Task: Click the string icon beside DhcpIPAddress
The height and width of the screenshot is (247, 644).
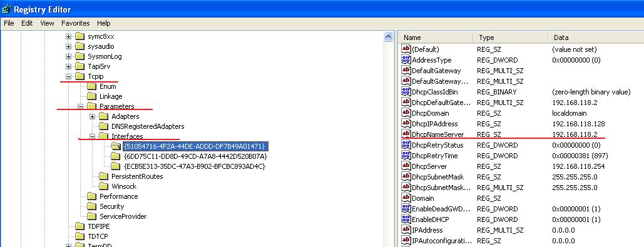Action: 406,124
